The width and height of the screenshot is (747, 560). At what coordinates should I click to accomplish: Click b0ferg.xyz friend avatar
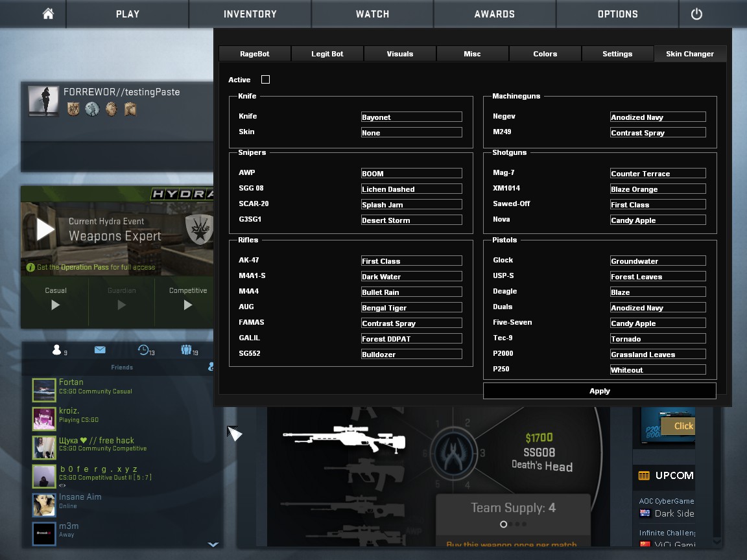pos(44,476)
